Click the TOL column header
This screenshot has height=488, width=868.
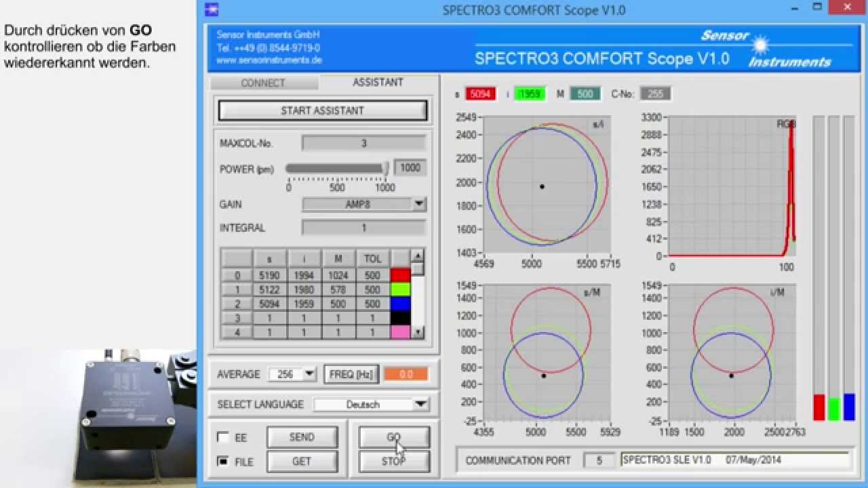(x=372, y=258)
